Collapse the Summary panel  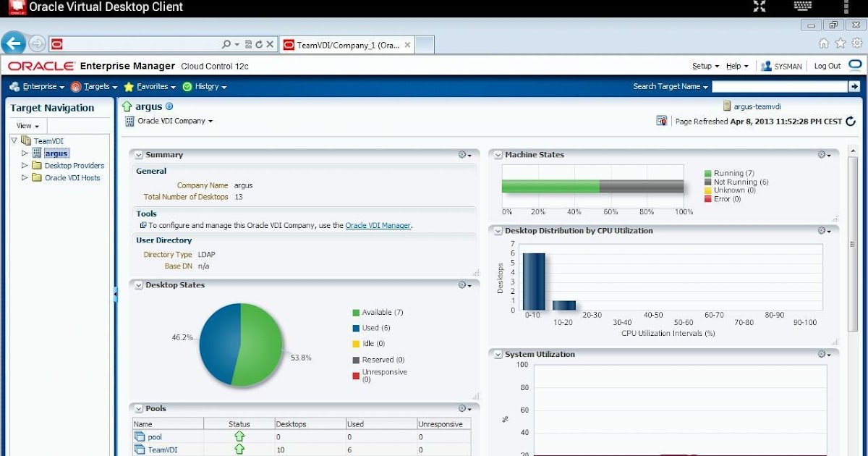coord(139,155)
